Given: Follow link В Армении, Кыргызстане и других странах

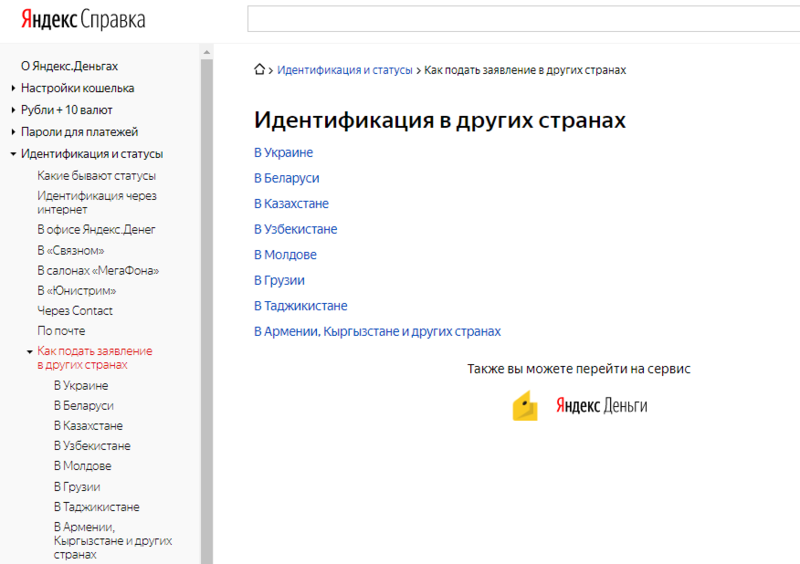Looking at the screenshot, I should tap(378, 331).
